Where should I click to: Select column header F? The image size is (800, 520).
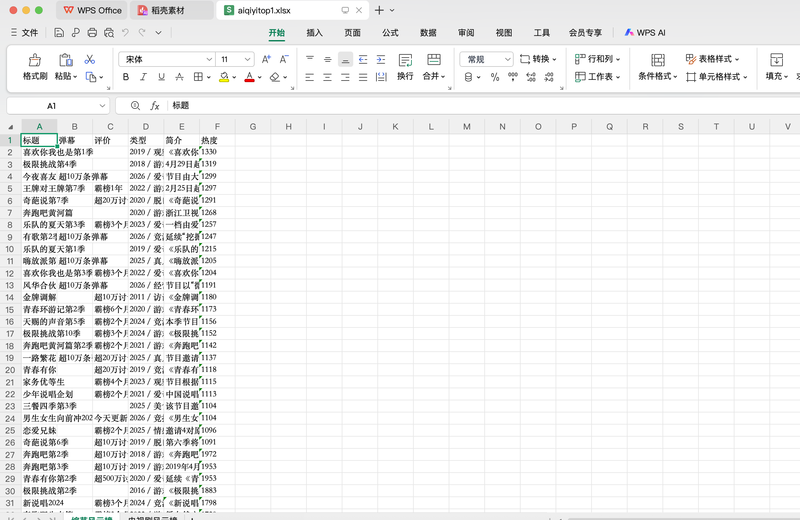[x=217, y=127]
